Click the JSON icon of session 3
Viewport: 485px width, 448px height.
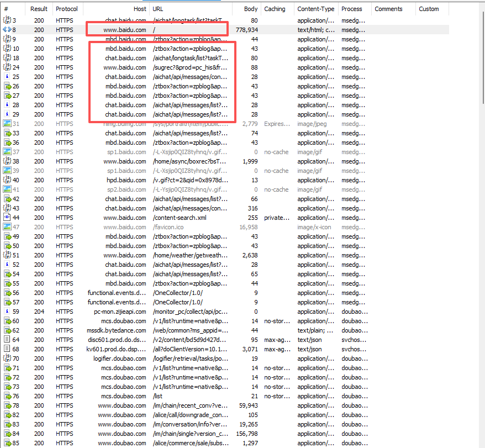pos(7,20)
